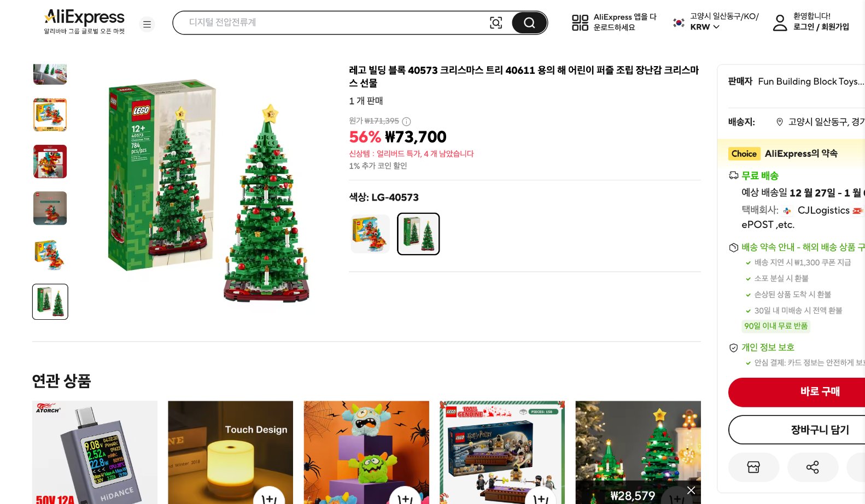Click the search input field
The width and height of the screenshot is (865, 504).
(x=334, y=22)
